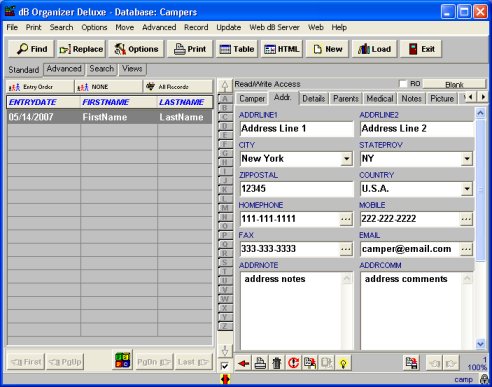
Task: Click the Exit toolbar button
Action: coord(421,49)
